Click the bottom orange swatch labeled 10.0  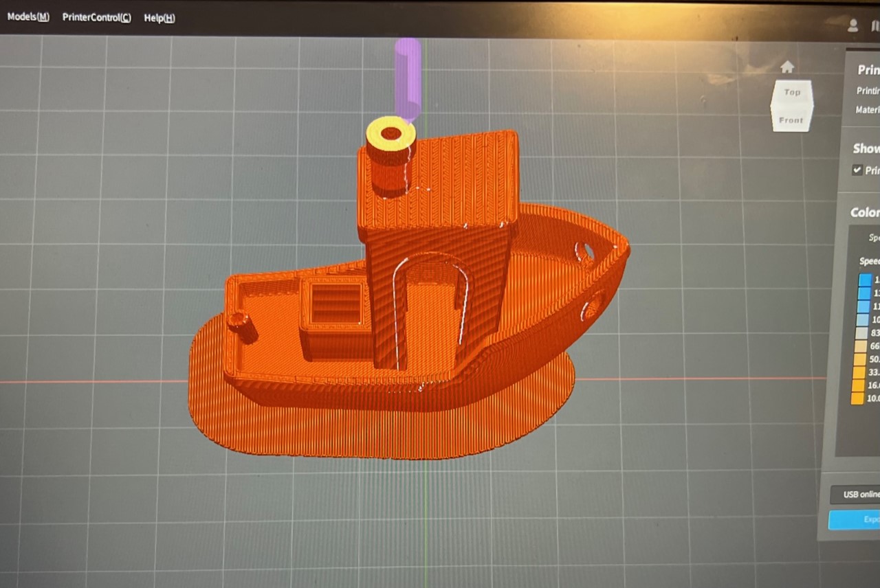857,398
